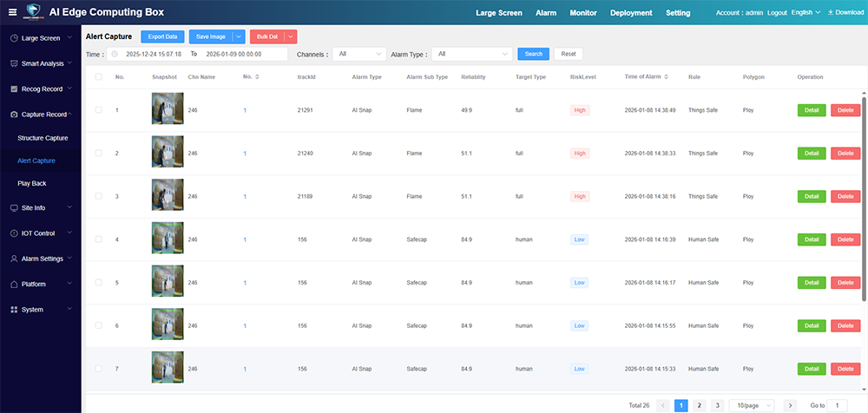
Task: Click the Recog Record sidebar icon
Action: click(x=13, y=89)
